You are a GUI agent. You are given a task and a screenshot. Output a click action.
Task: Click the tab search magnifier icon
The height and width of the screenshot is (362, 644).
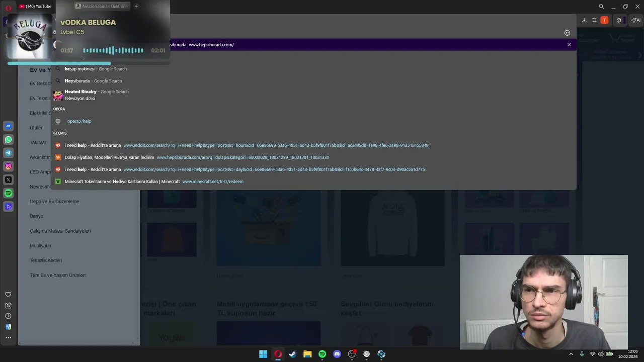click(x=601, y=7)
